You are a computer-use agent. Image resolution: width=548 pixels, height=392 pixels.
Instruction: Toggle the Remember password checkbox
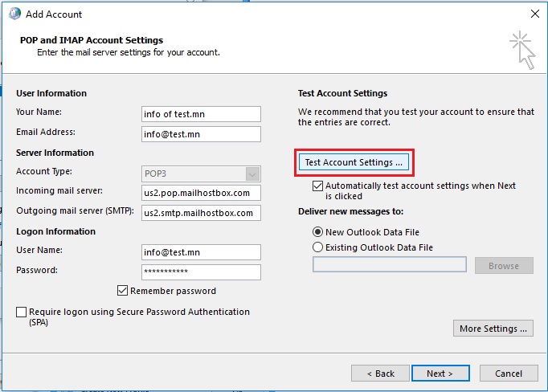coord(122,291)
